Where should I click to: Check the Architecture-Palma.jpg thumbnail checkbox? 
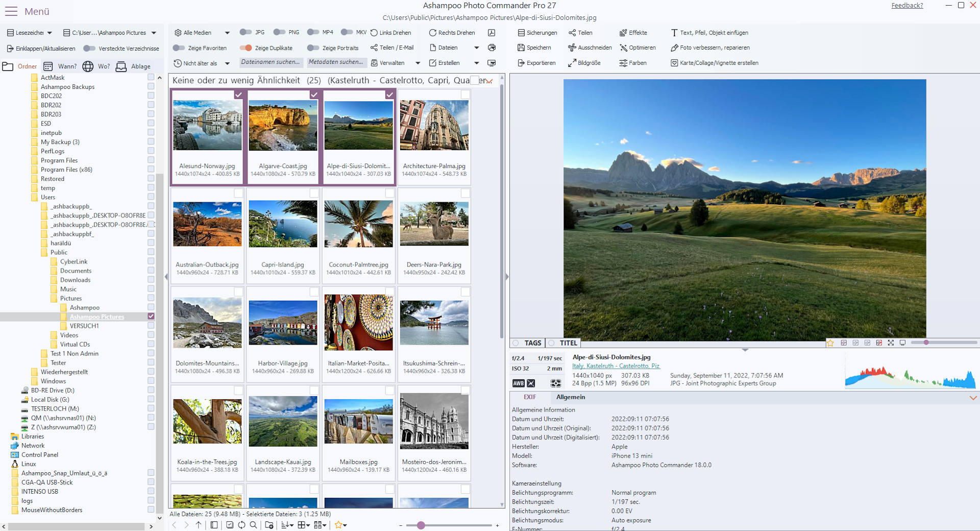pos(465,94)
